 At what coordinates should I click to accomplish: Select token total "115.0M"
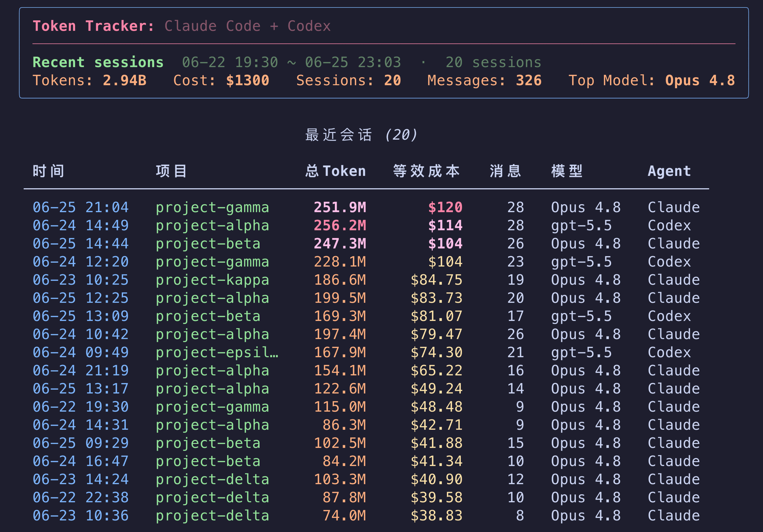point(340,407)
